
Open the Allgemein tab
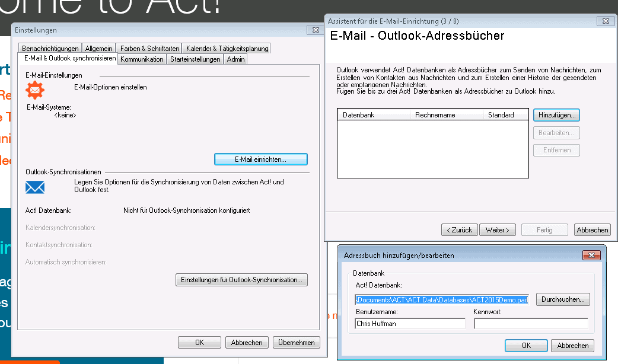[98, 49]
